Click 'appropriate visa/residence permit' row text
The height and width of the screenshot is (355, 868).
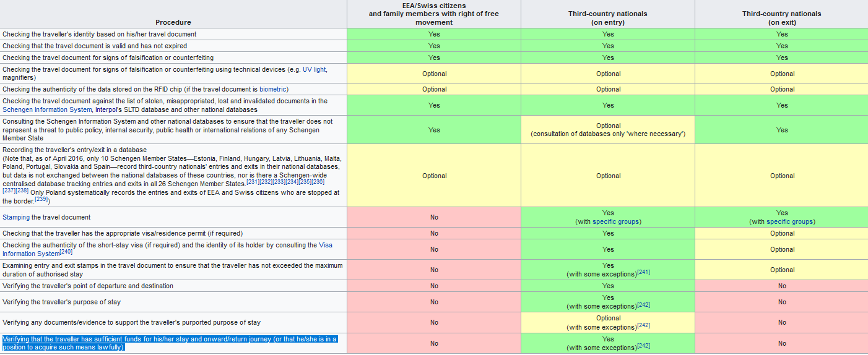point(123,233)
